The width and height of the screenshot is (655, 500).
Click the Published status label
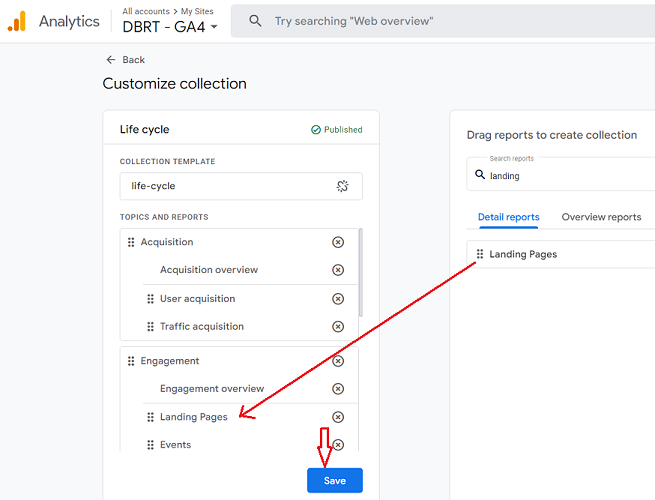343,129
